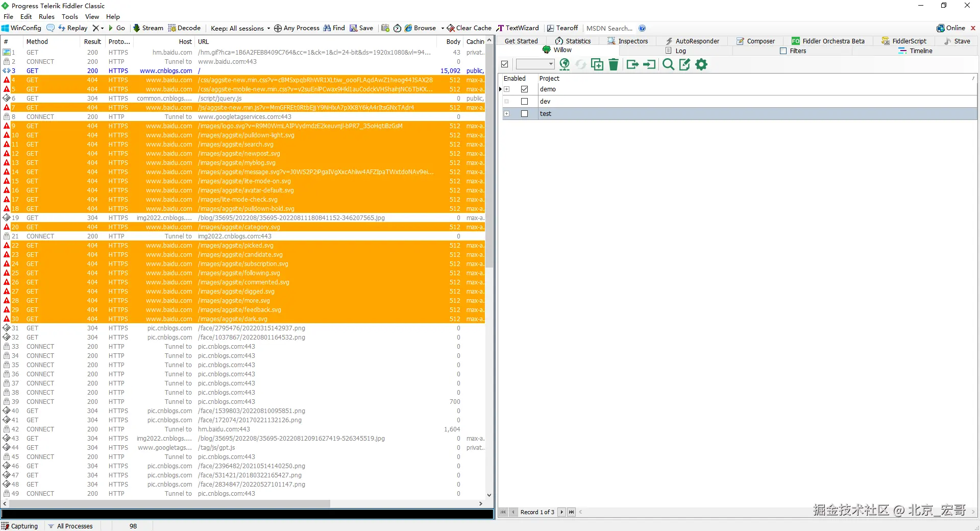The image size is (980, 531).
Task: Enable the test project checkbox
Action: tap(524, 114)
